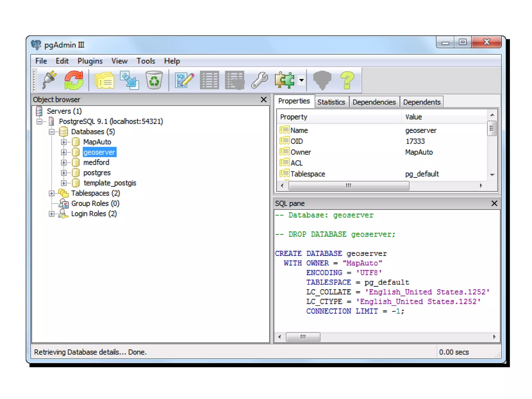Click the properties horizontal scrollbar thumb

[x=348, y=186]
